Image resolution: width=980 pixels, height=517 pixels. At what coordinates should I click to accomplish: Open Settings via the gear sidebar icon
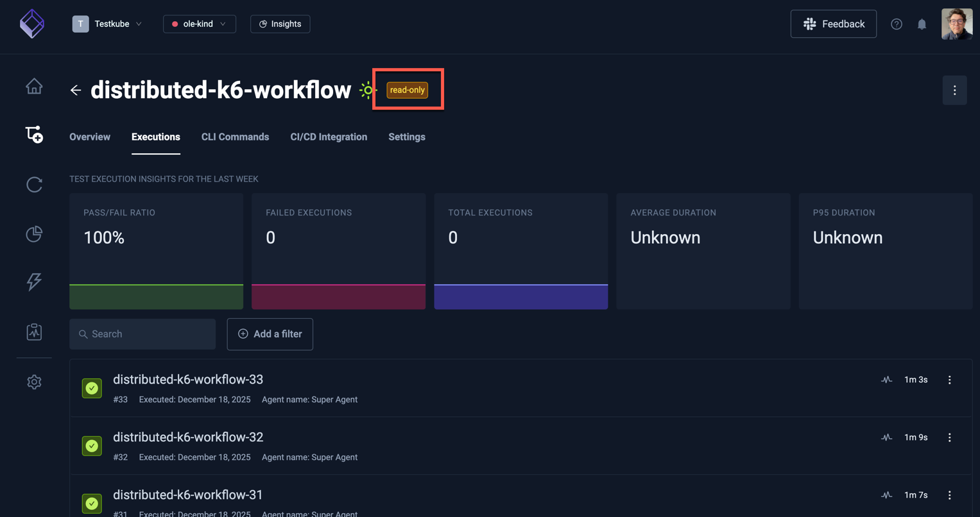pos(33,382)
